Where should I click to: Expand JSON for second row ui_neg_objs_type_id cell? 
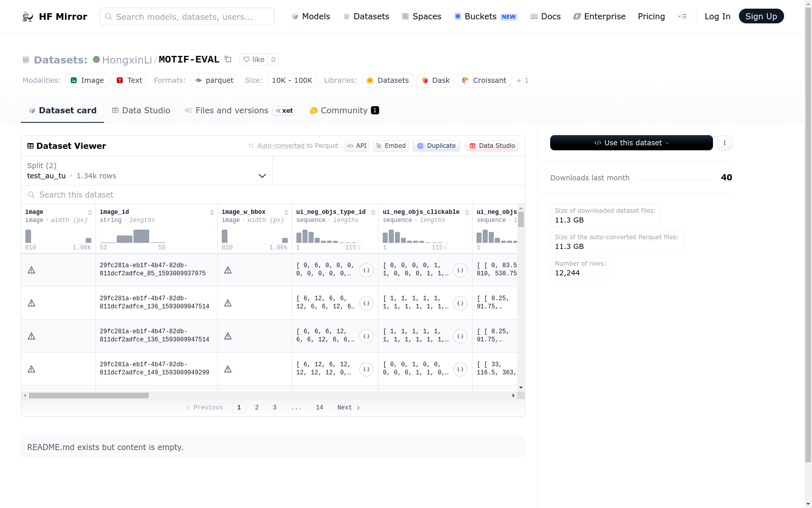pos(366,303)
